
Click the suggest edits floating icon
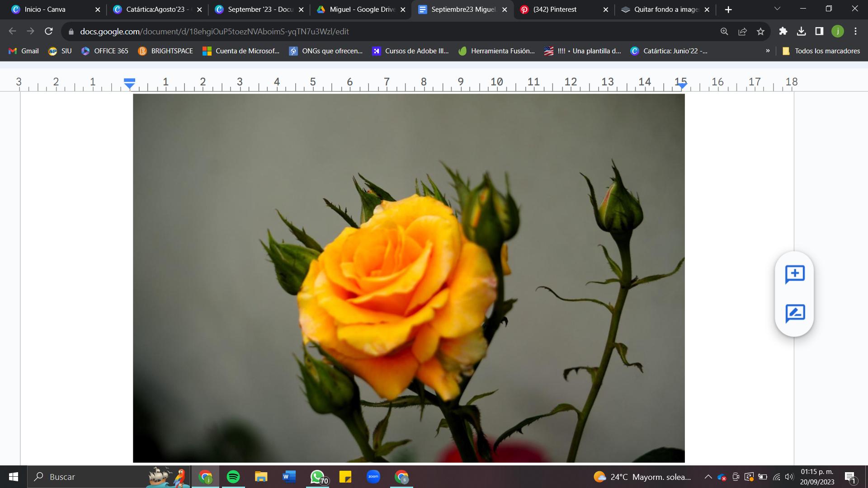point(794,313)
